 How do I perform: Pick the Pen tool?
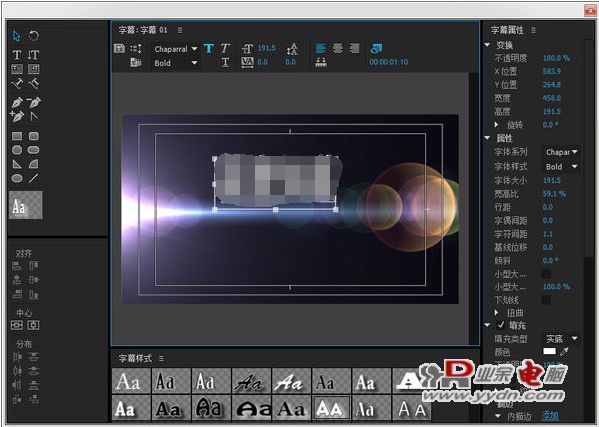16,102
